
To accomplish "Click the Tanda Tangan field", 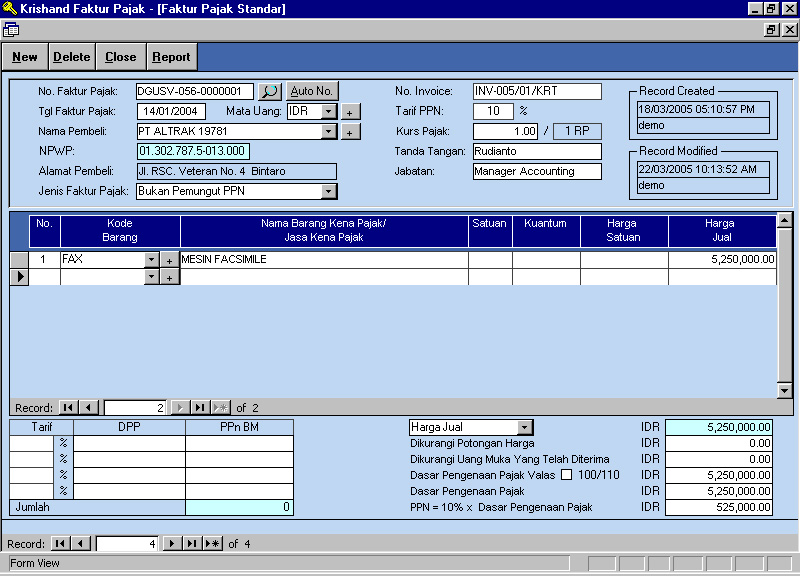I will [x=537, y=151].
